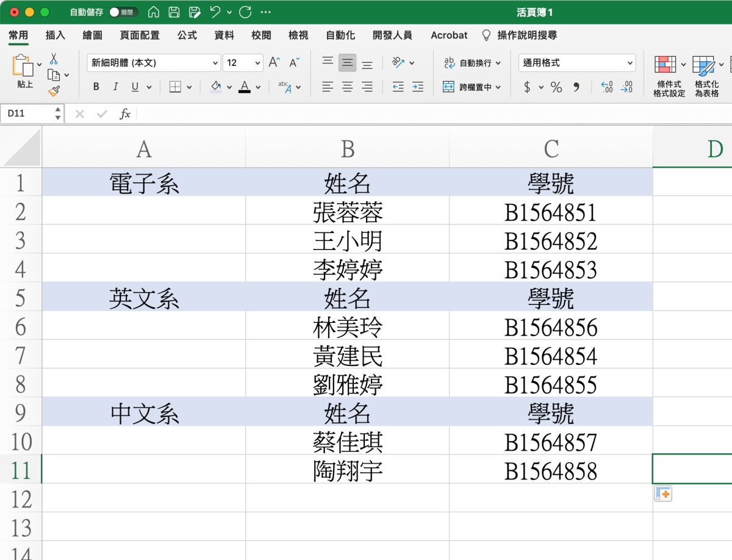Screen dimensions: 732x560
Task: Click the font color red swatch
Action: (x=245, y=87)
